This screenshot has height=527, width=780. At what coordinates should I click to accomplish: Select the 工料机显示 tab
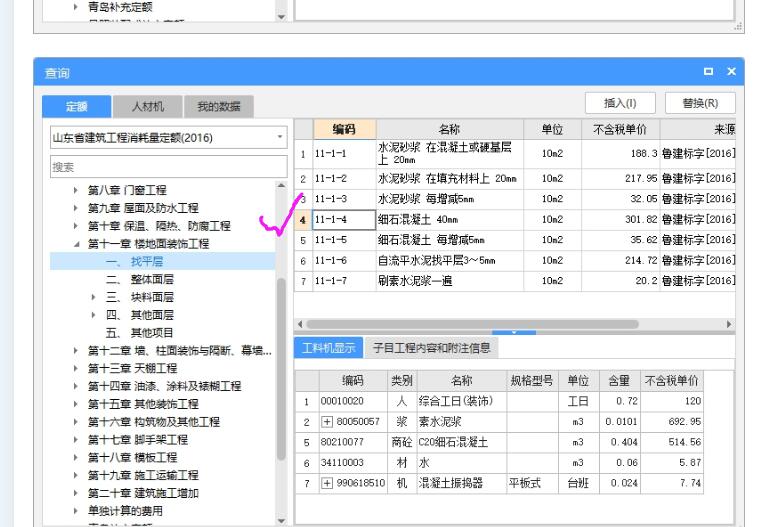point(329,348)
